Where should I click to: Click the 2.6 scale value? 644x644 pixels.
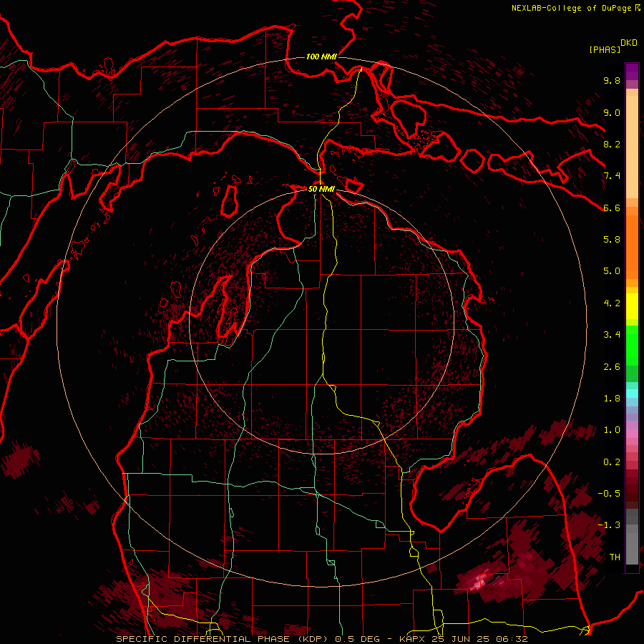pyautogui.click(x=612, y=367)
